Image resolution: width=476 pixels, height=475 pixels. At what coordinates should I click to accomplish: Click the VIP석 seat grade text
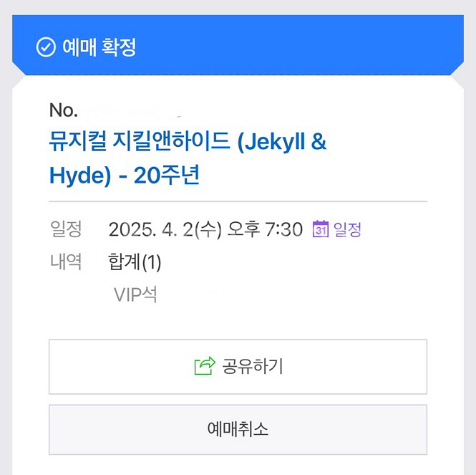click(135, 294)
